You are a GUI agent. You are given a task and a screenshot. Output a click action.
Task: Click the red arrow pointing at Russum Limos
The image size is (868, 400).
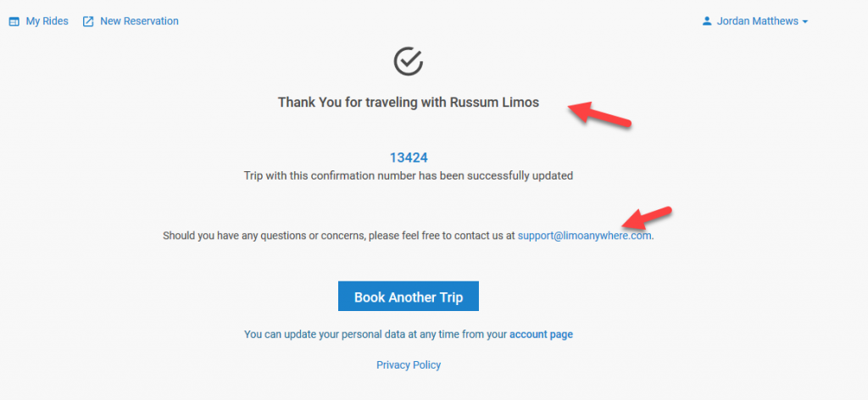(x=599, y=114)
